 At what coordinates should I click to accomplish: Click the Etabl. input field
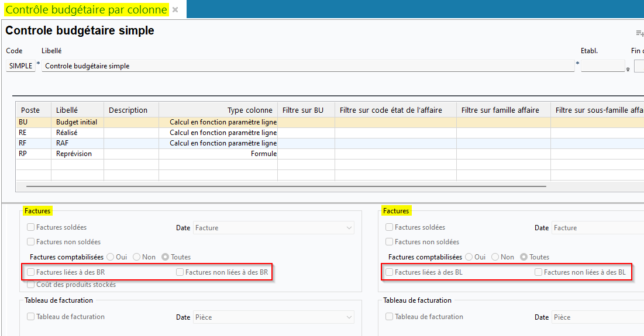coord(602,66)
